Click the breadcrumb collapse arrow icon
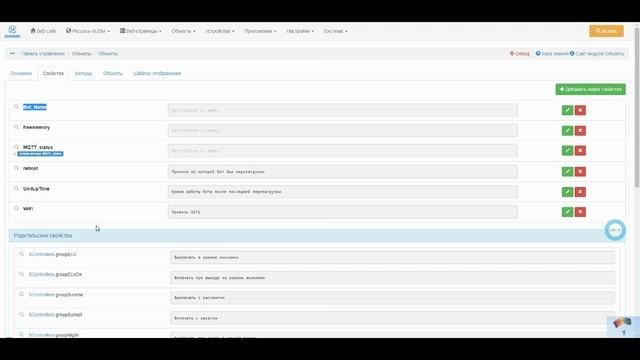The height and width of the screenshot is (360, 640). (x=12, y=53)
